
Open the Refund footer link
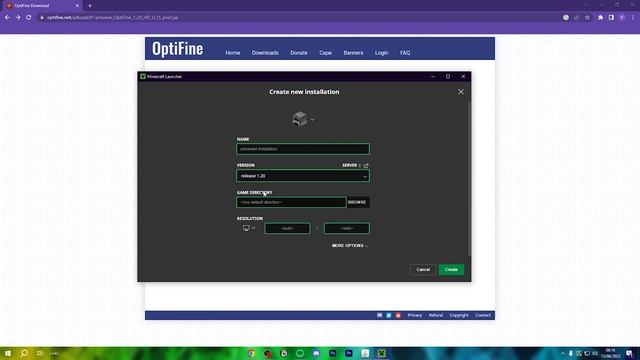click(436, 315)
